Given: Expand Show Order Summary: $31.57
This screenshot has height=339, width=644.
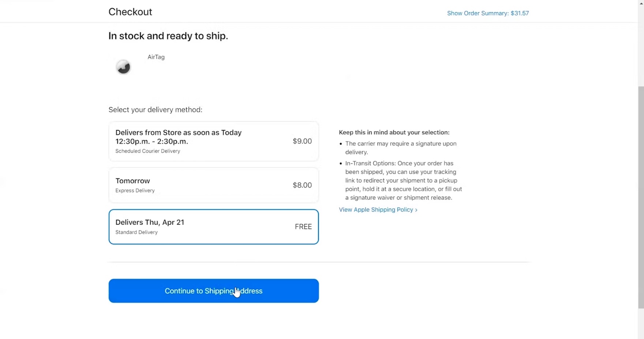Looking at the screenshot, I should (488, 13).
